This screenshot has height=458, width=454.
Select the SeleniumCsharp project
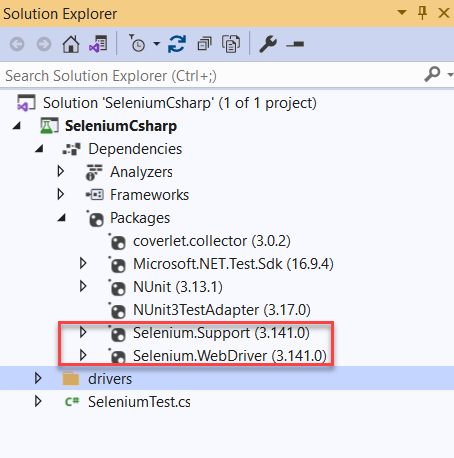pos(121,126)
